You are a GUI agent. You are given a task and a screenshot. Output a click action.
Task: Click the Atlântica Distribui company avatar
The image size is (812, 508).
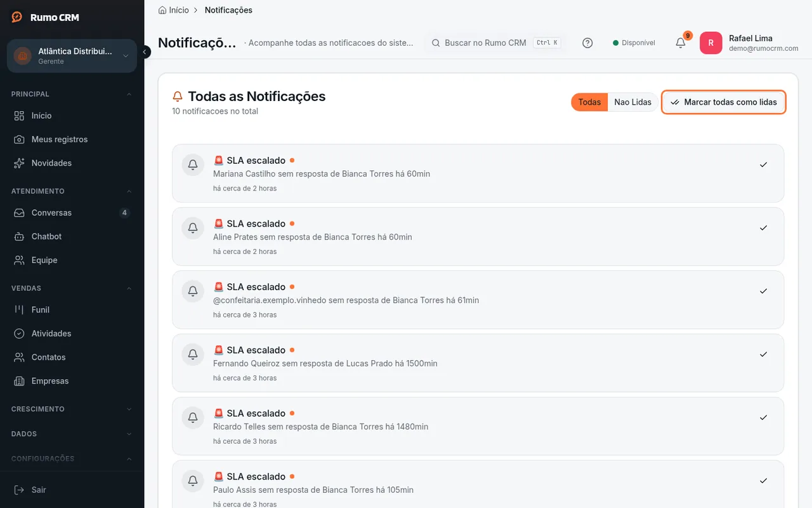tap(23, 56)
